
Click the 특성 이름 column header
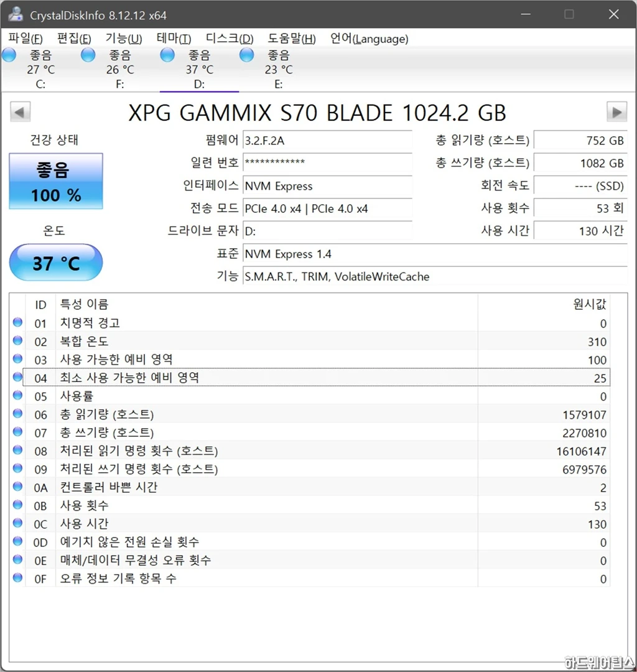tap(266, 305)
